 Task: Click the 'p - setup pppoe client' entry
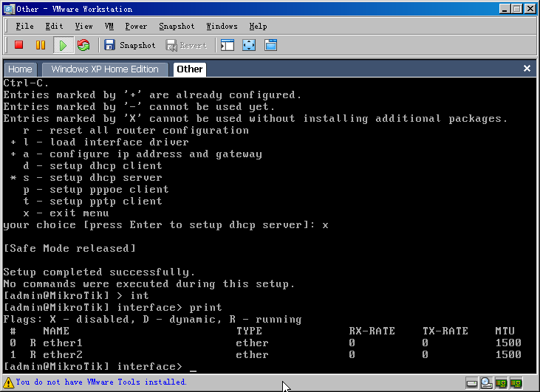point(96,190)
